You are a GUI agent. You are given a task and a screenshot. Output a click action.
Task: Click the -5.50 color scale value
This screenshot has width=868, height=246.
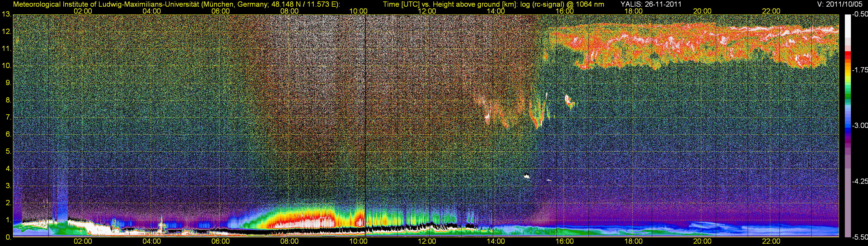[x=860, y=237]
